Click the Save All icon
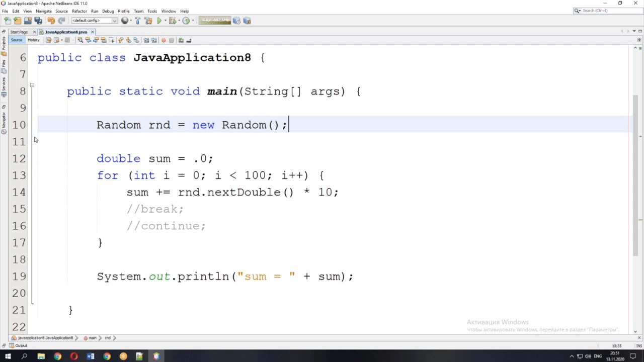The width and height of the screenshot is (644, 362). [x=38, y=21]
